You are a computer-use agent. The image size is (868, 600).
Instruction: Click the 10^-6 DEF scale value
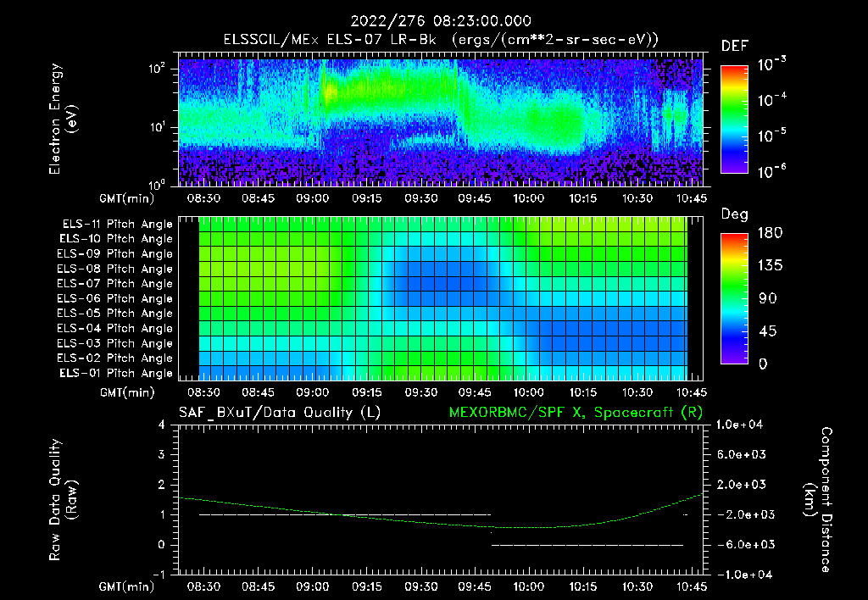tap(771, 171)
